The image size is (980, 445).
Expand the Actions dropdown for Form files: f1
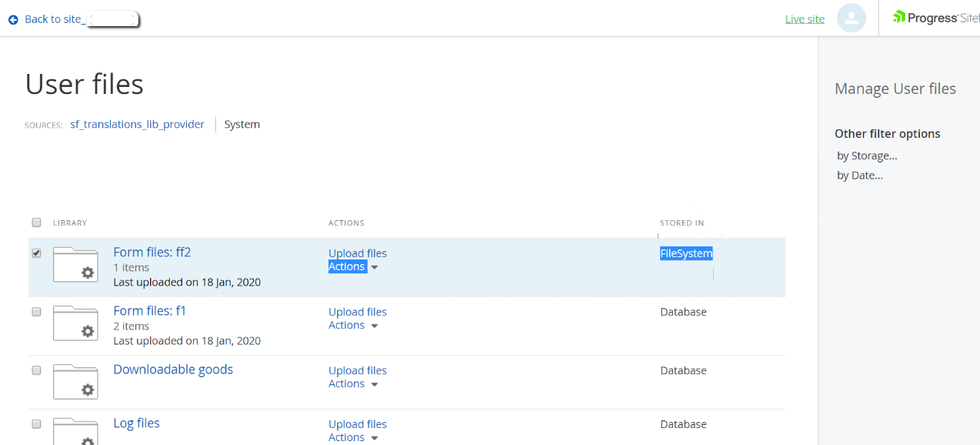pyautogui.click(x=353, y=326)
